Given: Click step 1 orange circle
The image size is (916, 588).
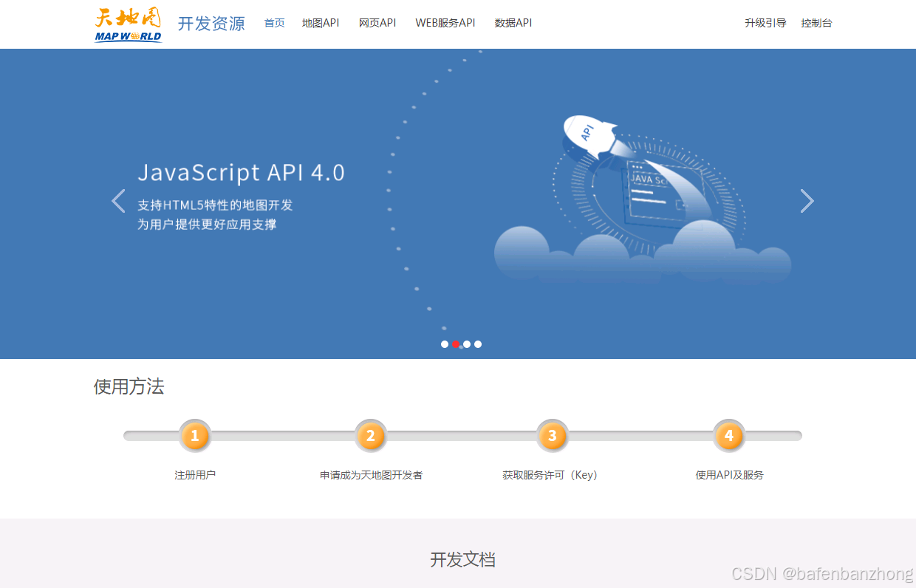Looking at the screenshot, I should click(195, 436).
